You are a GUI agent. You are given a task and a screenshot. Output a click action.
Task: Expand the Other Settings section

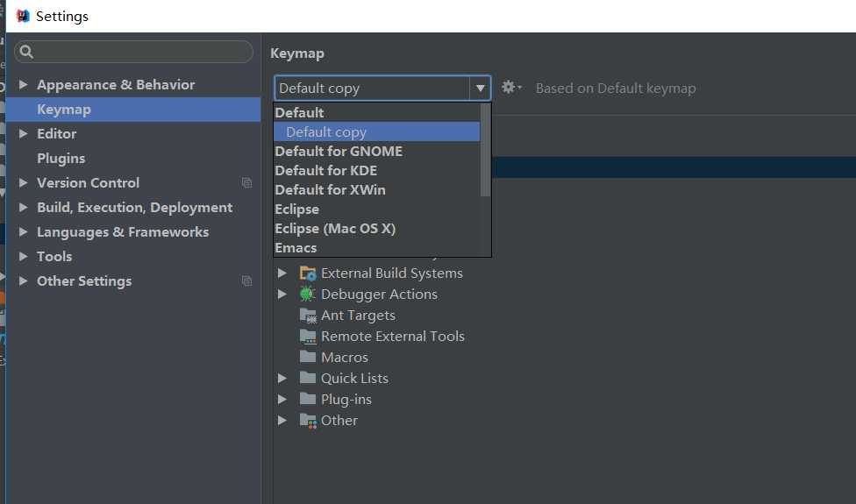[23, 280]
